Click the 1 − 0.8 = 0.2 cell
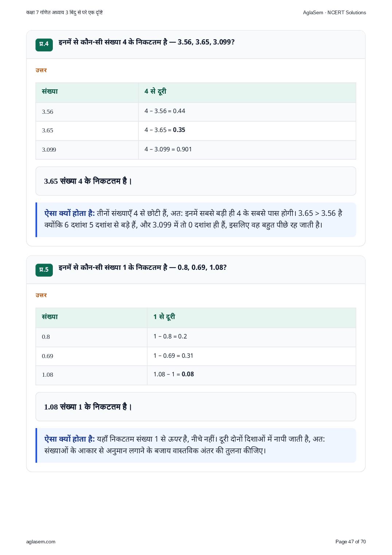This screenshot has height=555, width=392. [251, 337]
